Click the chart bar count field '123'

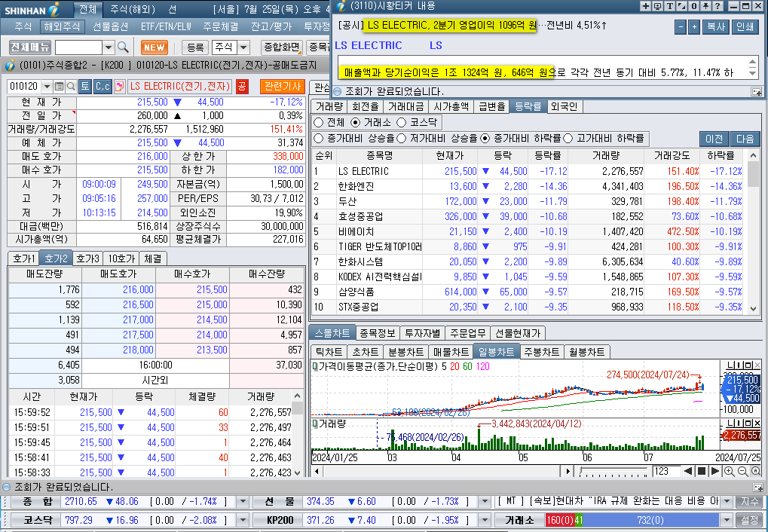pos(665,471)
